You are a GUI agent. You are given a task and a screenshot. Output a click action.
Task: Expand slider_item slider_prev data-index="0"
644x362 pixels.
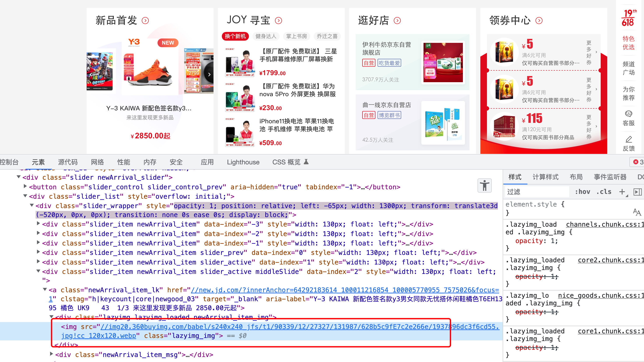(x=38, y=252)
